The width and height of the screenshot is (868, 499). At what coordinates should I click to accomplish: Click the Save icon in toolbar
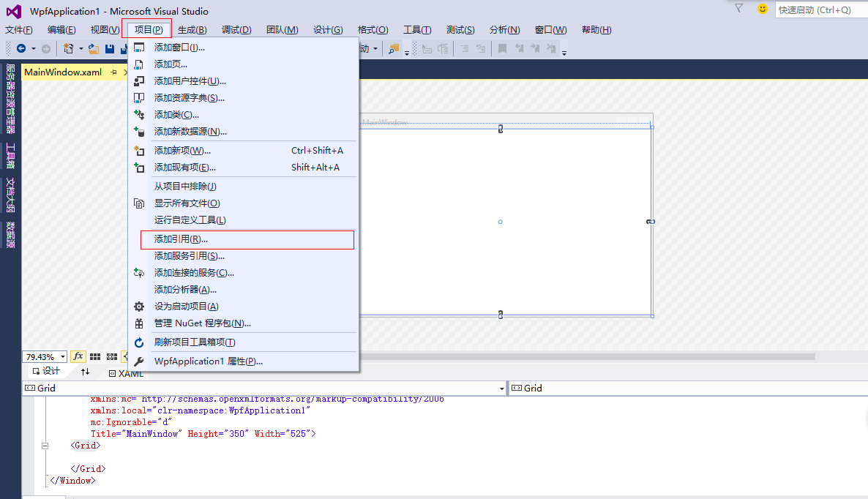click(x=110, y=49)
